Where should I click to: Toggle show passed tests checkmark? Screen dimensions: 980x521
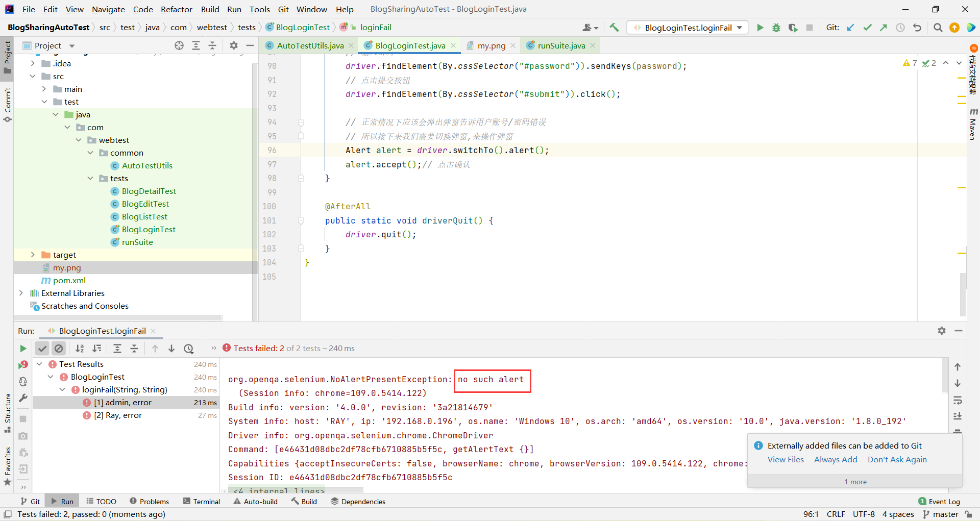pos(42,349)
